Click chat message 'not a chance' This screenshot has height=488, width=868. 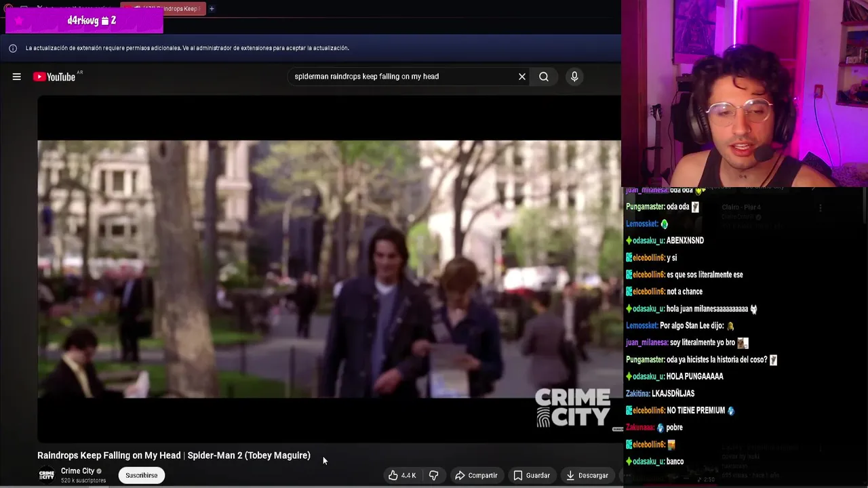coord(684,291)
